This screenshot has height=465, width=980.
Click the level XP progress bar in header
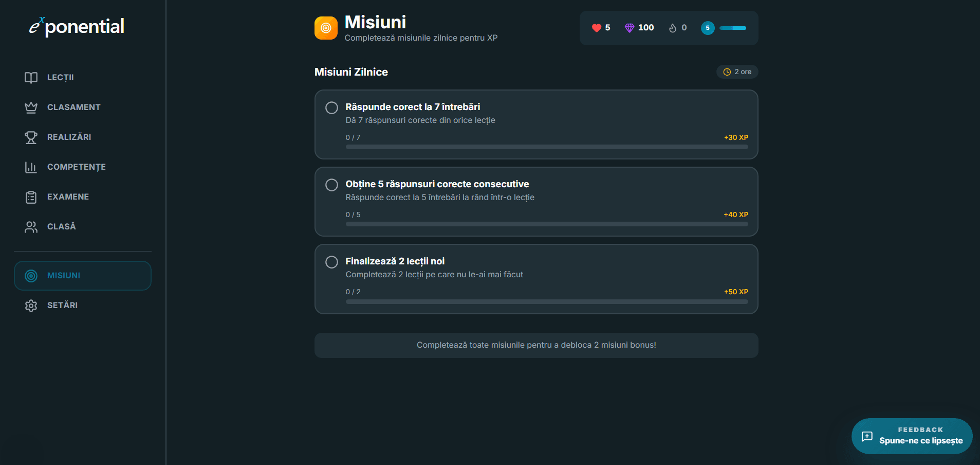coord(733,28)
